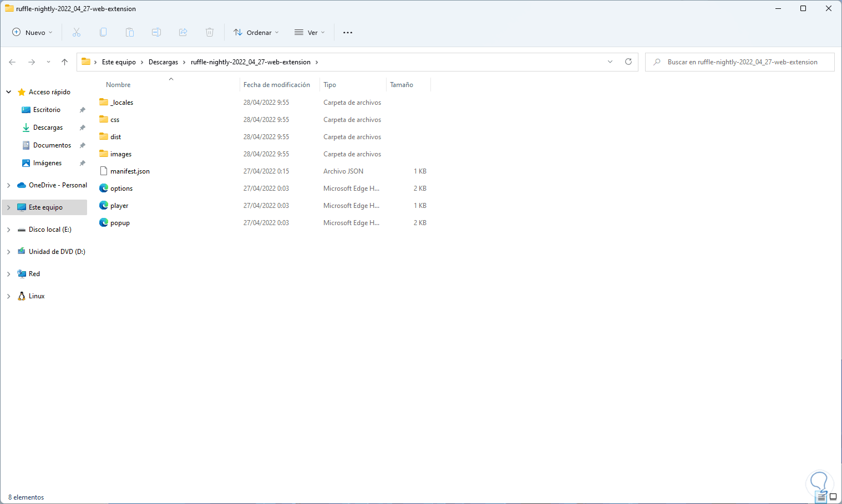Switch to details view layout icon
The height and width of the screenshot is (504, 842).
tap(821, 497)
